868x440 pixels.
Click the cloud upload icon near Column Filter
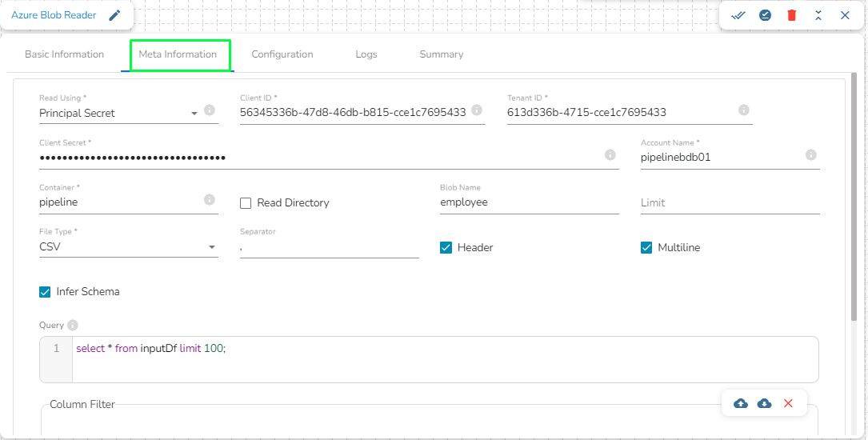[x=740, y=403]
